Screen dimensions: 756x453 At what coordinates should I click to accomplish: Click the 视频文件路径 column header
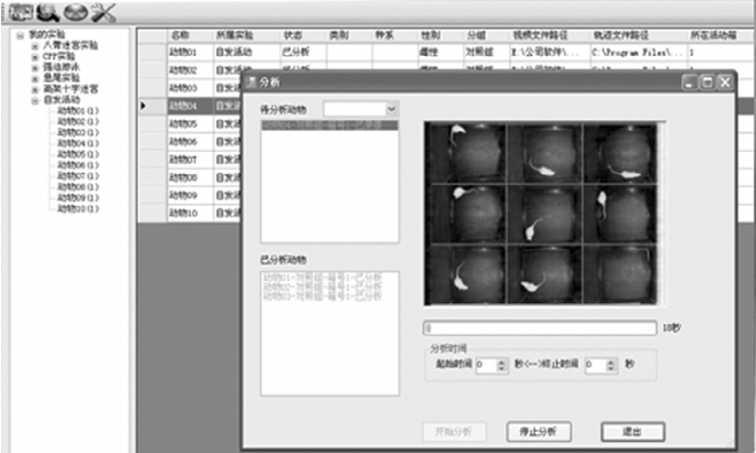pyautogui.click(x=550, y=36)
